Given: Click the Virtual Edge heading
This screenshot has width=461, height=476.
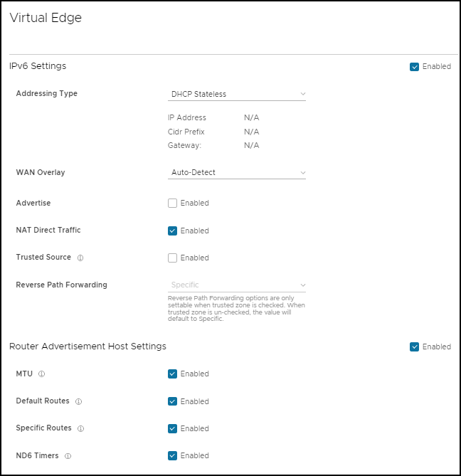Looking at the screenshot, I should tap(46, 18).
